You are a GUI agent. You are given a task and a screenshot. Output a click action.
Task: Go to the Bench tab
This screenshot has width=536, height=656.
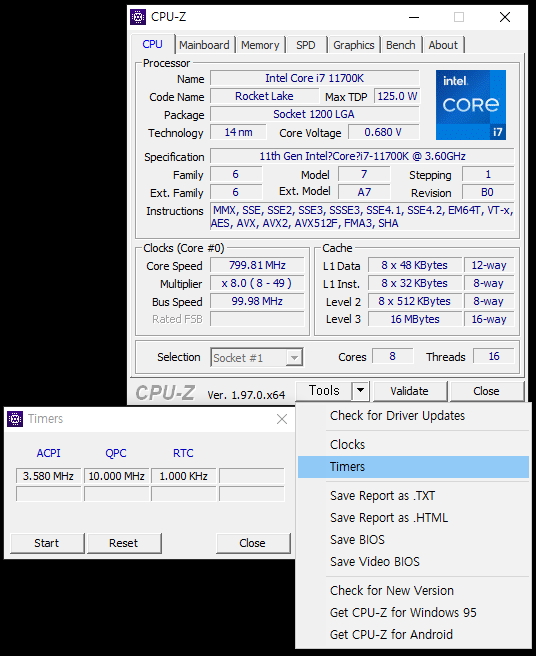click(400, 45)
